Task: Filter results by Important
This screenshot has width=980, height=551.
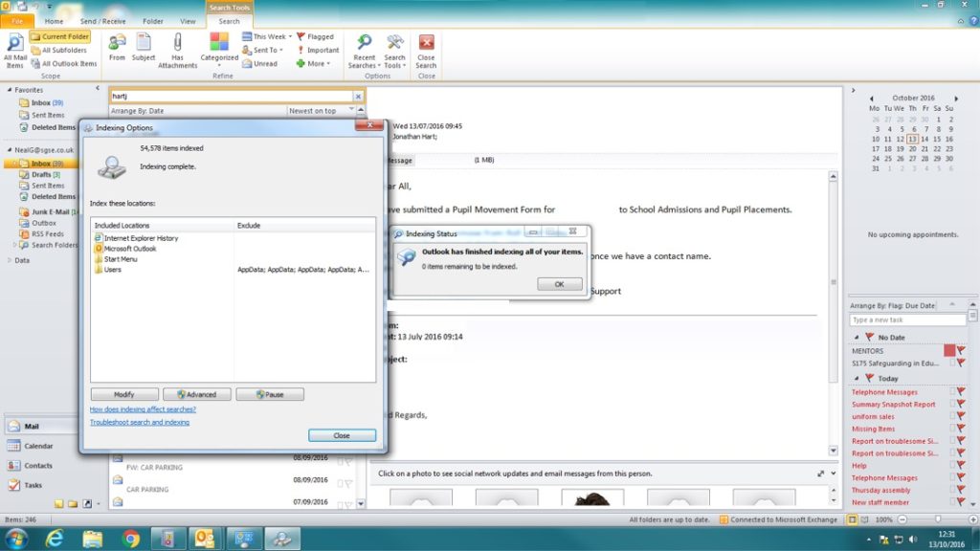Action: coord(318,50)
